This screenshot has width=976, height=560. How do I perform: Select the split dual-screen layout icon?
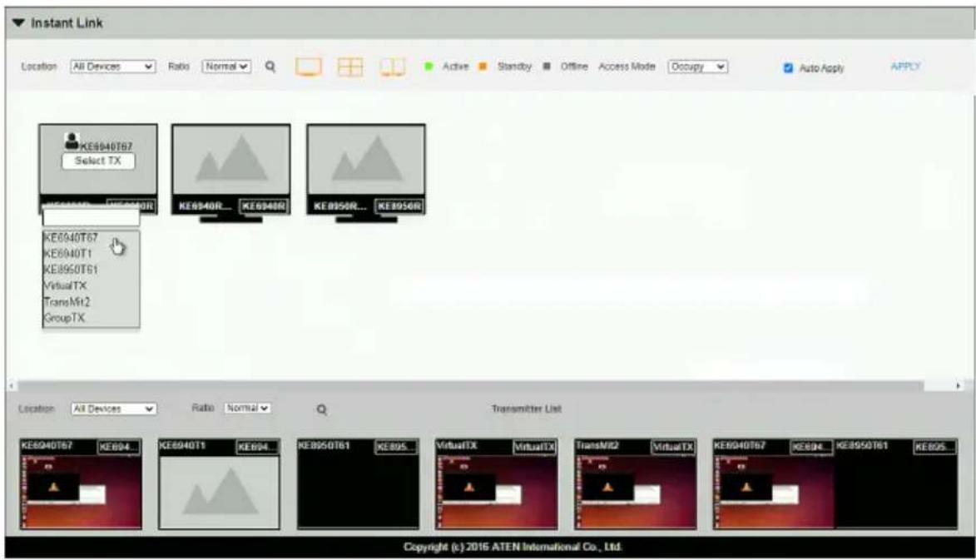(393, 67)
